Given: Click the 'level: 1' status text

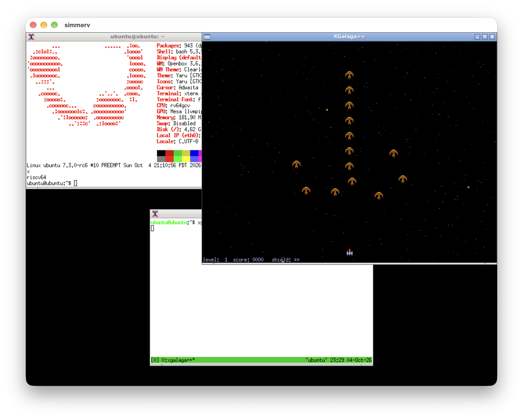Looking at the screenshot, I should click(x=215, y=260).
